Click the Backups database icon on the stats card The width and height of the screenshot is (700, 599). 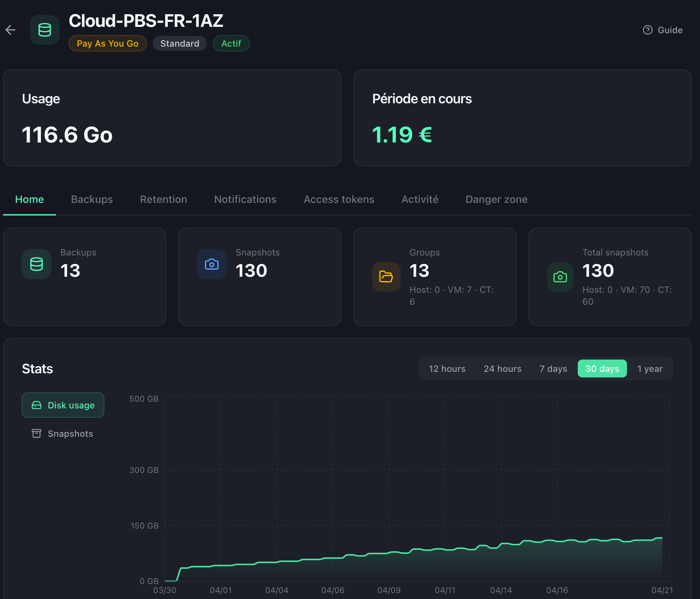(x=36, y=264)
